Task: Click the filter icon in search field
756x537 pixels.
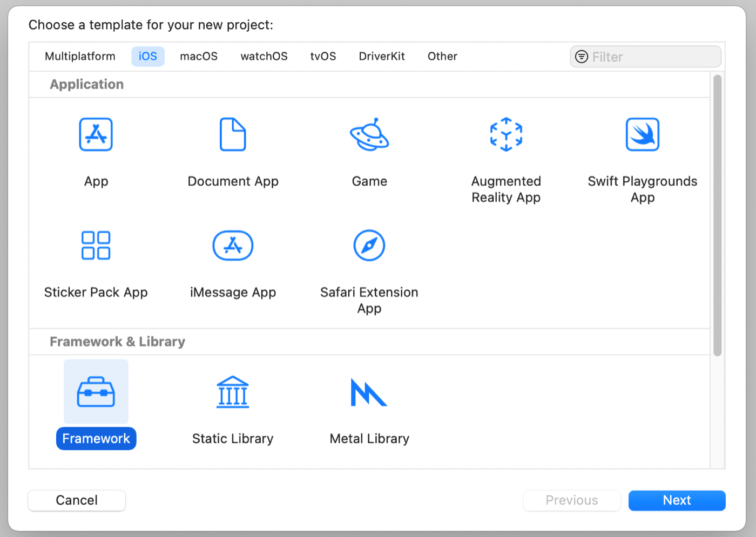Action: [582, 57]
